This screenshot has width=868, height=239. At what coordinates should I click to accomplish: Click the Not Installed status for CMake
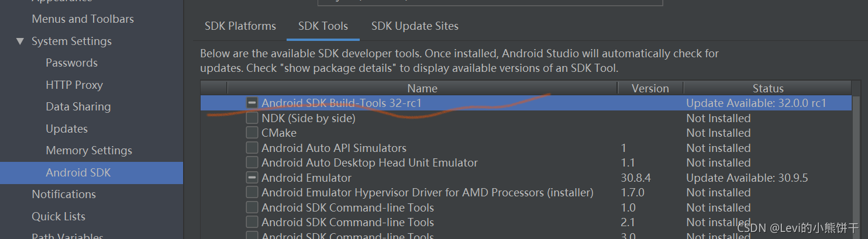(x=718, y=133)
